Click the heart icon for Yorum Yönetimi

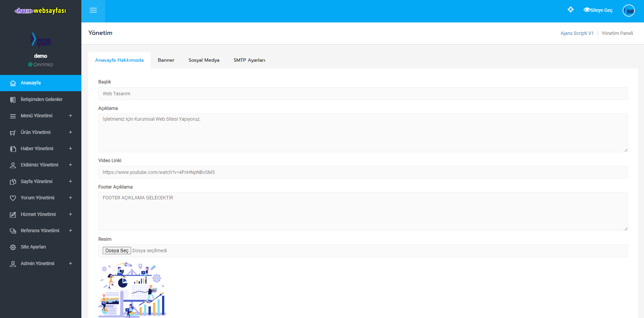(x=13, y=198)
